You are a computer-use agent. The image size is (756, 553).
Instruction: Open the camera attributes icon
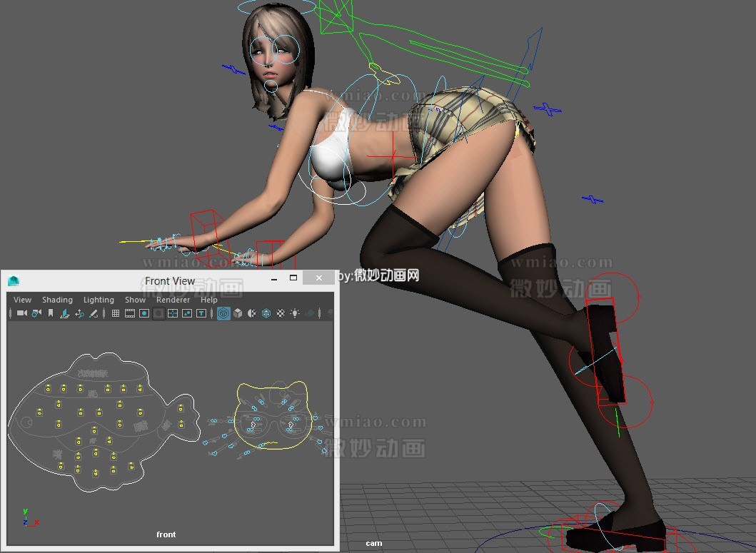pos(36,313)
